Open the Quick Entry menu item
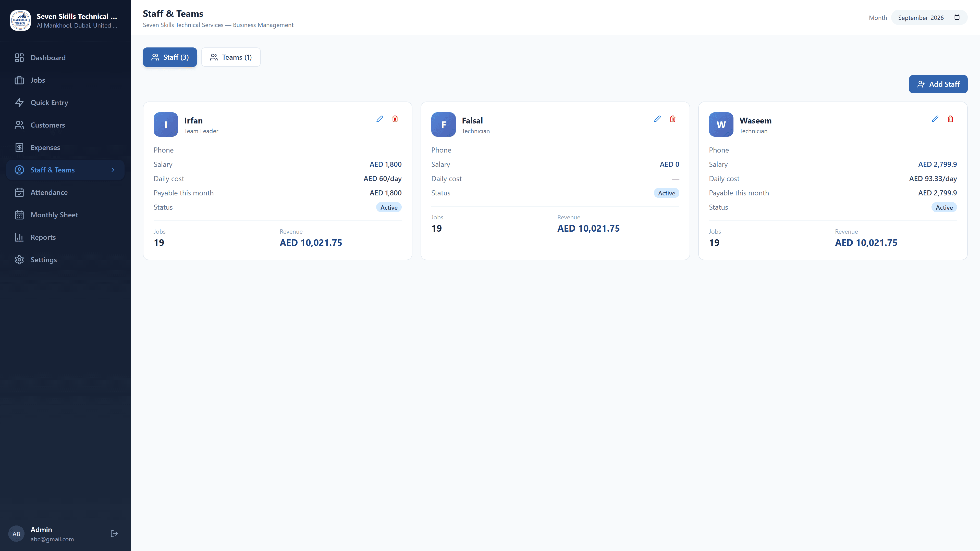Image resolution: width=980 pixels, height=551 pixels. click(65, 103)
